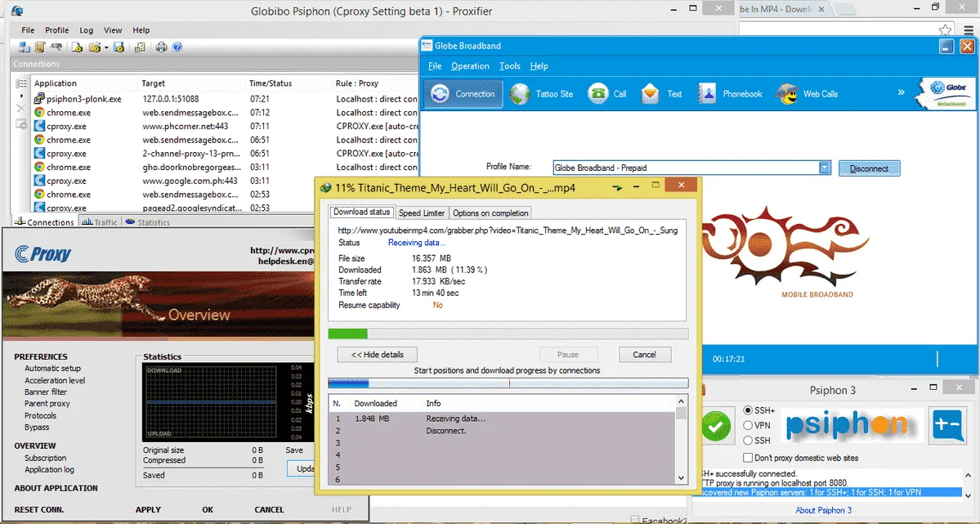This screenshot has width=980, height=524.
Task: Click plus-minus feedback icon in Psiphon 3
Action: click(x=947, y=426)
